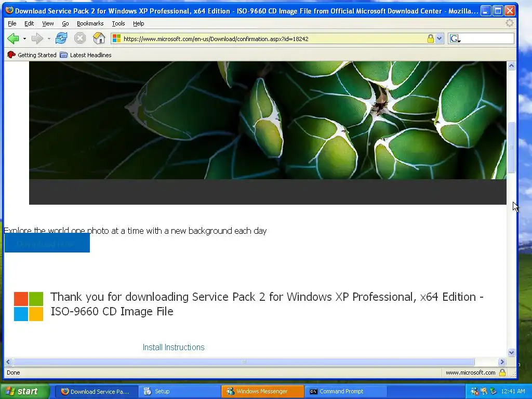Open the Go menu
Screen dimensions: 532x399
tap(65, 23)
